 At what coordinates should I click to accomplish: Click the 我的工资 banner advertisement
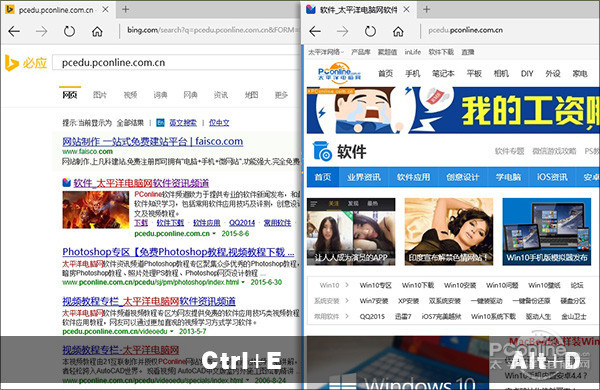click(453, 110)
